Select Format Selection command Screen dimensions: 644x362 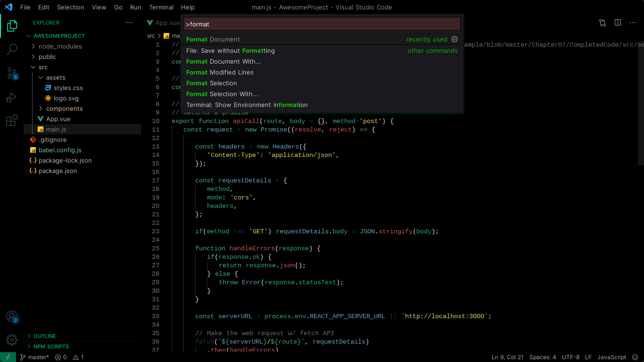(x=322, y=83)
